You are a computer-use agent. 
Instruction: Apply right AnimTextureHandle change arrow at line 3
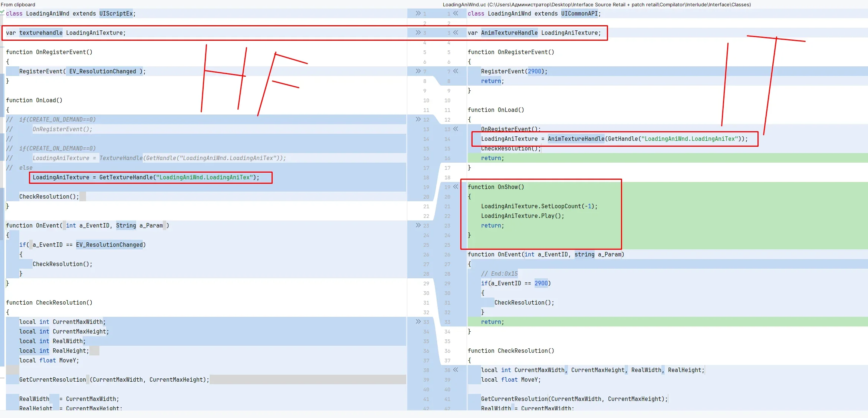tap(456, 33)
